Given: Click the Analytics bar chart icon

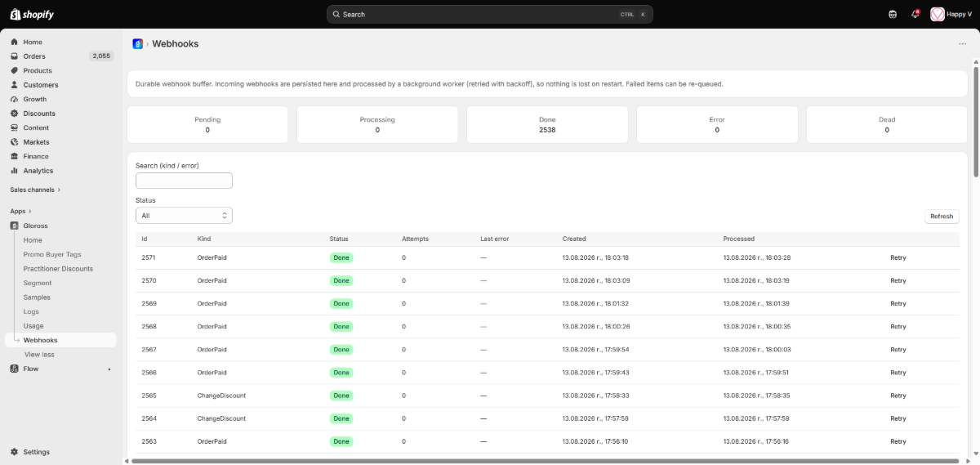Looking at the screenshot, I should (15, 171).
